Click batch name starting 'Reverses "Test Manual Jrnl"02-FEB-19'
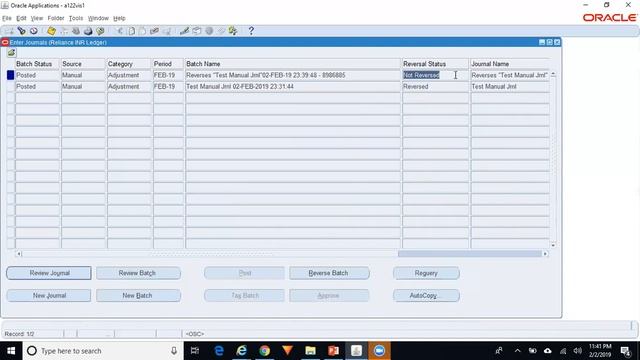This screenshot has width=640, height=360. click(293, 75)
